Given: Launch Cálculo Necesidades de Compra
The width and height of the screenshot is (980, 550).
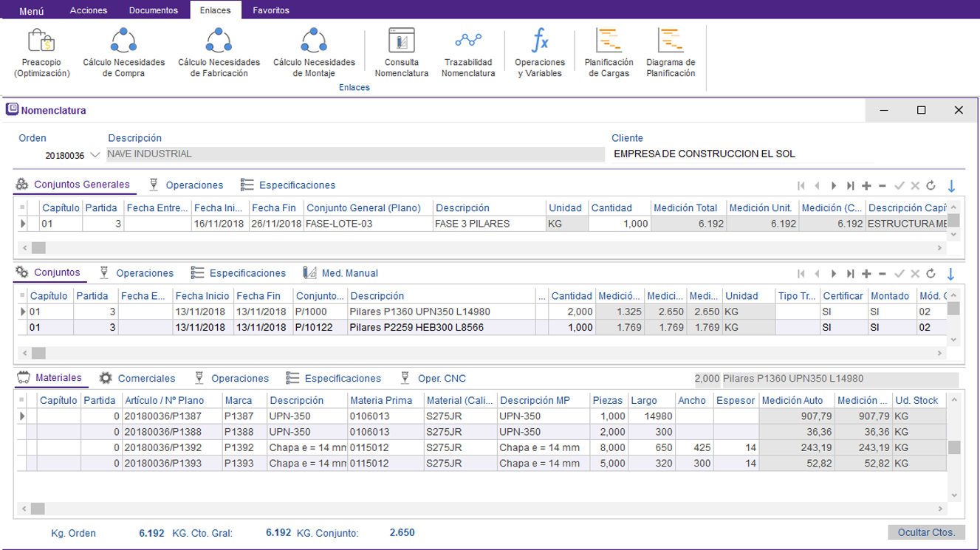Looking at the screenshot, I should tap(123, 52).
